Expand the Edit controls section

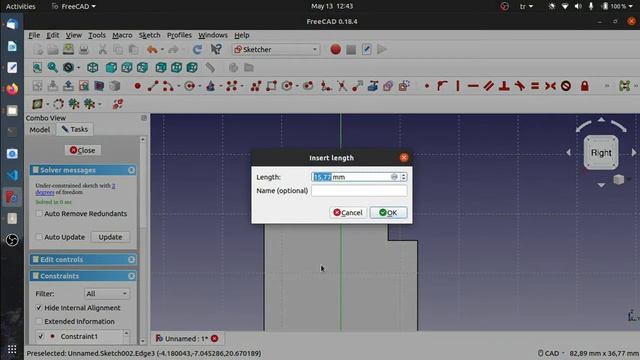(131, 260)
